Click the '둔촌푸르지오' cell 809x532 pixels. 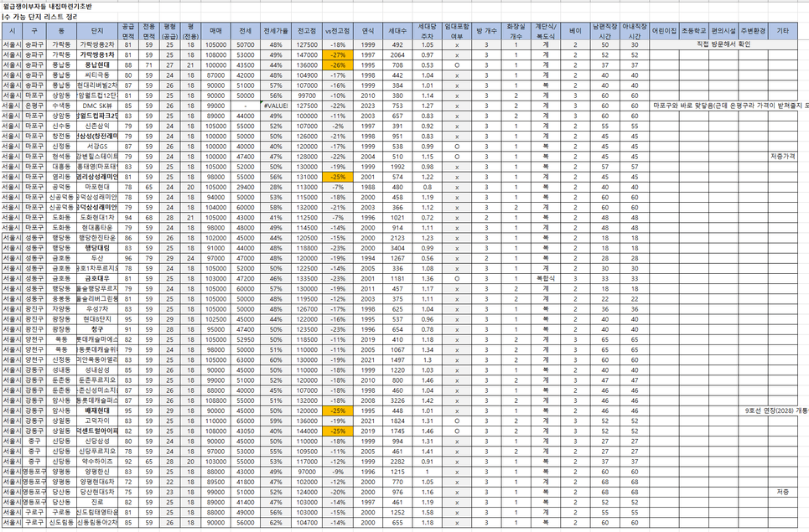[x=97, y=380]
